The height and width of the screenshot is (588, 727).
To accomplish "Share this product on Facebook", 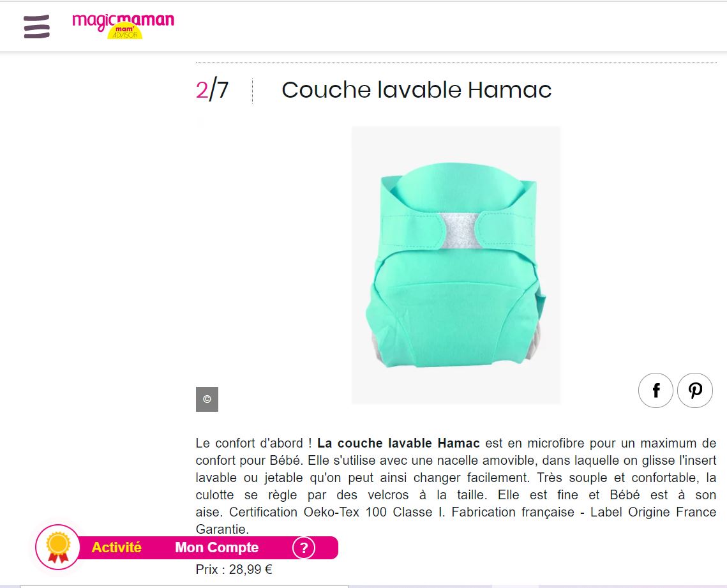I will coord(656,391).
